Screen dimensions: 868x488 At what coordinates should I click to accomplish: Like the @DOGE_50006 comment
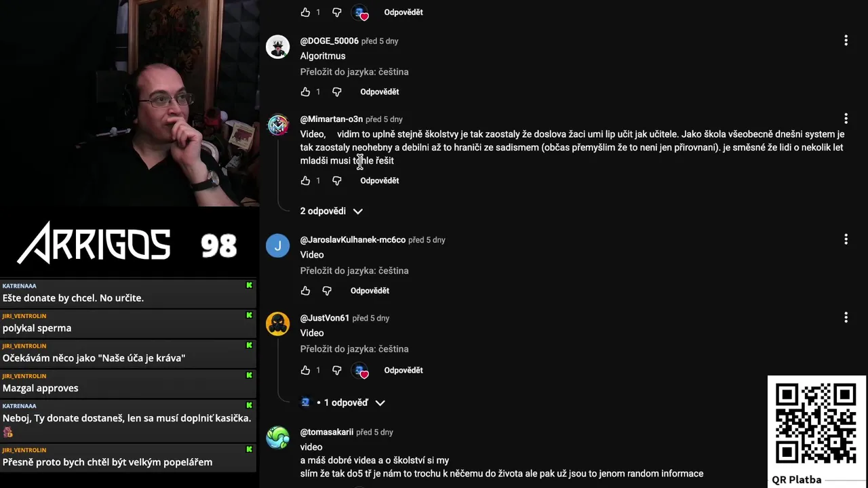(x=305, y=91)
